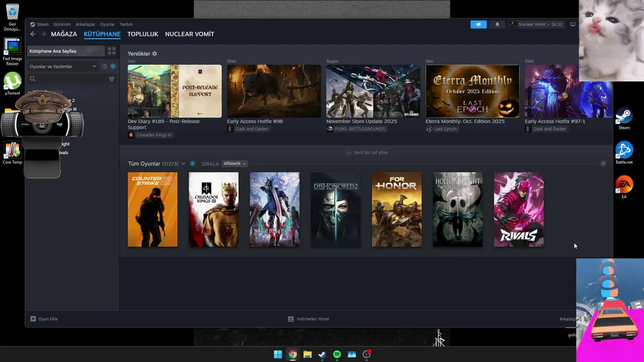Open Early Access Hotfix #98 news thumbnail

274,91
